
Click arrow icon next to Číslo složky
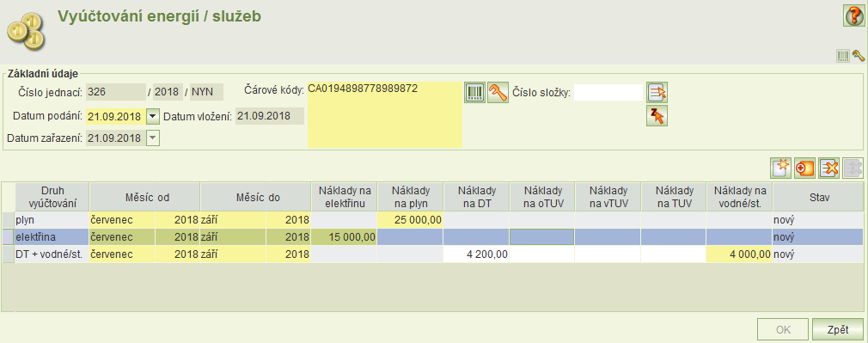(657, 92)
